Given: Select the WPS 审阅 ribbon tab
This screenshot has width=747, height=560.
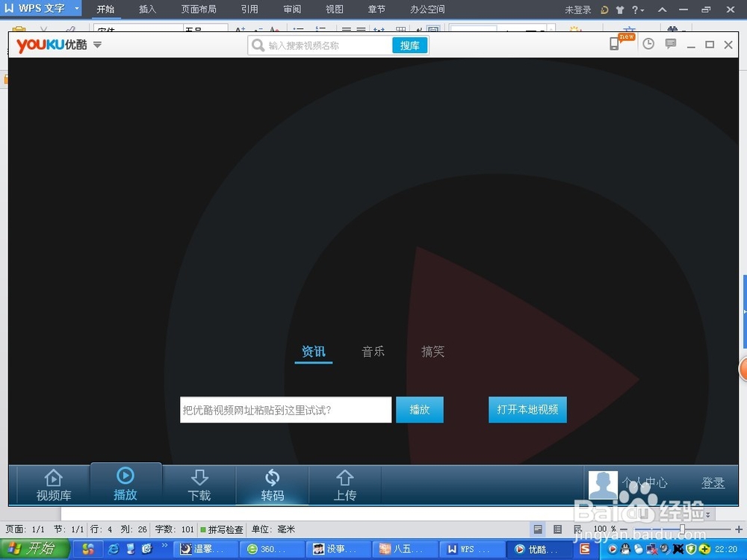Looking at the screenshot, I should [292, 9].
